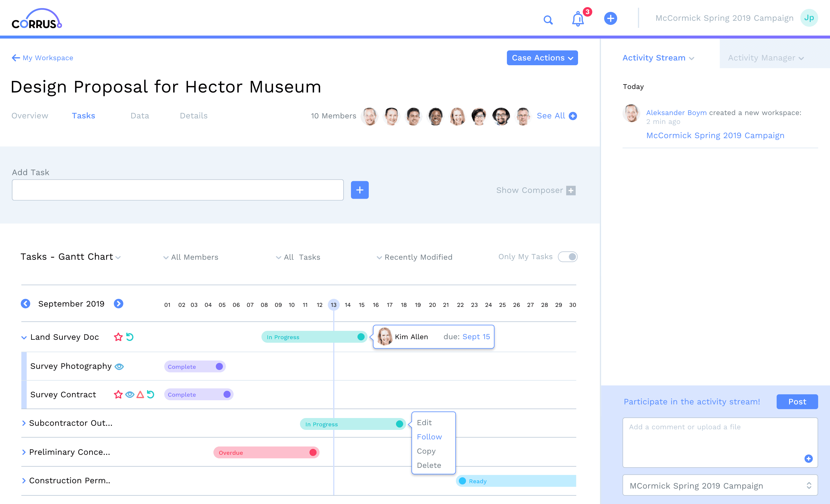Expand the Subcontractor Out... task row
Screen dimensions: 830x504
24,423
